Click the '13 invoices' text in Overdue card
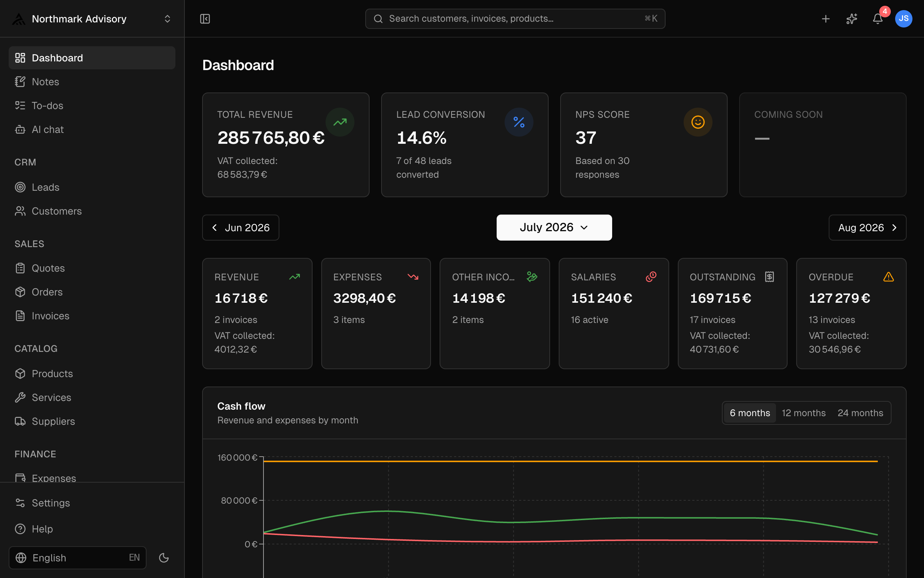Screen dimensions: 924x578 click(x=832, y=320)
